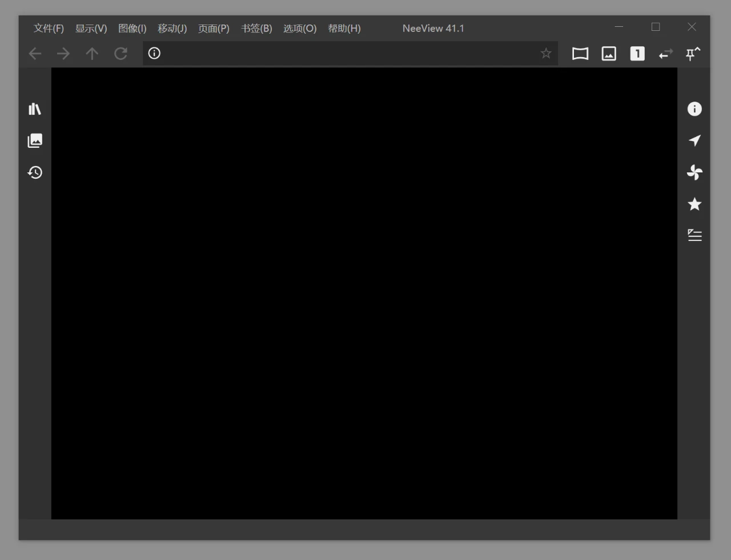Open the 移动(J) menu
731x560 pixels.
(x=172, y=29)
